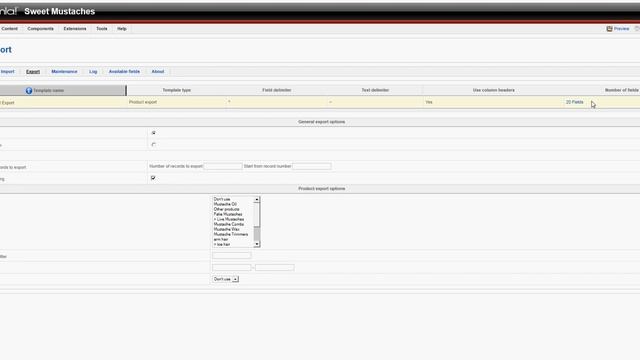Open the Extensions menu
The image size is (640, 360).
pos(75,29)
